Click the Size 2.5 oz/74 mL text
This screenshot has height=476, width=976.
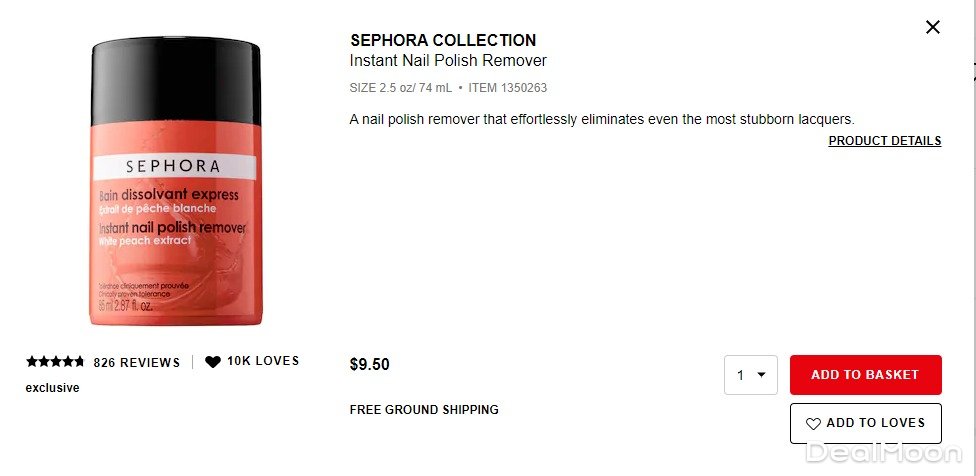pyautogui.click(x=400, y=88)
